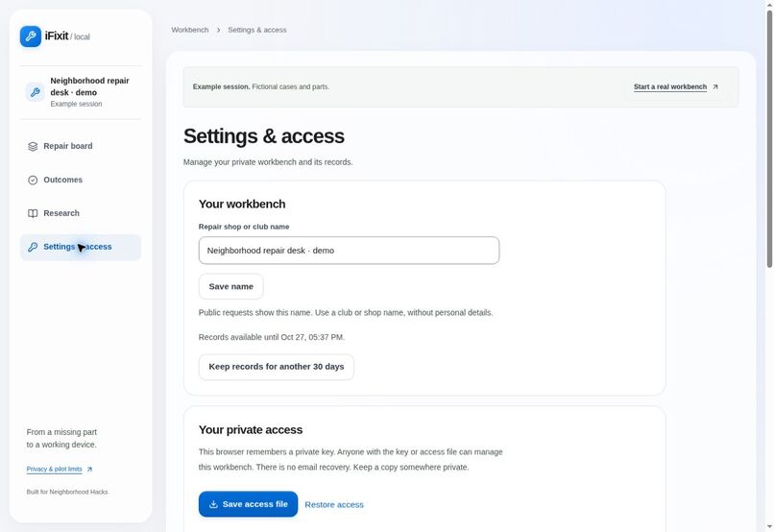
Task: Open Outcomes in the sidebar
Action: click(81, 180)
